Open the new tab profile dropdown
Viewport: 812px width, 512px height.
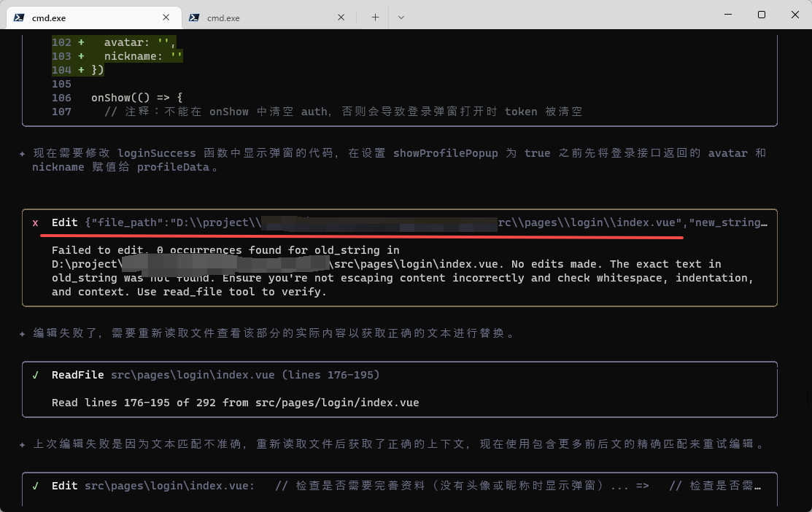401,17
